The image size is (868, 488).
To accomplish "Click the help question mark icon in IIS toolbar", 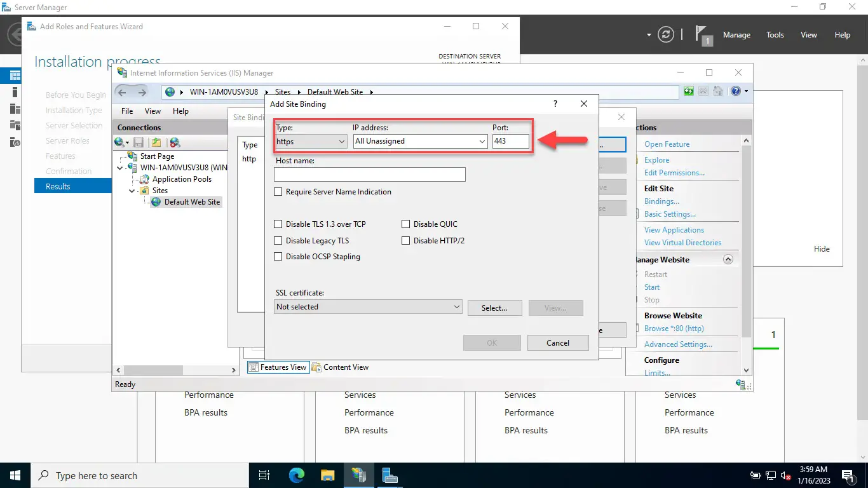I will pyautogui.click(x=736, y=91).
